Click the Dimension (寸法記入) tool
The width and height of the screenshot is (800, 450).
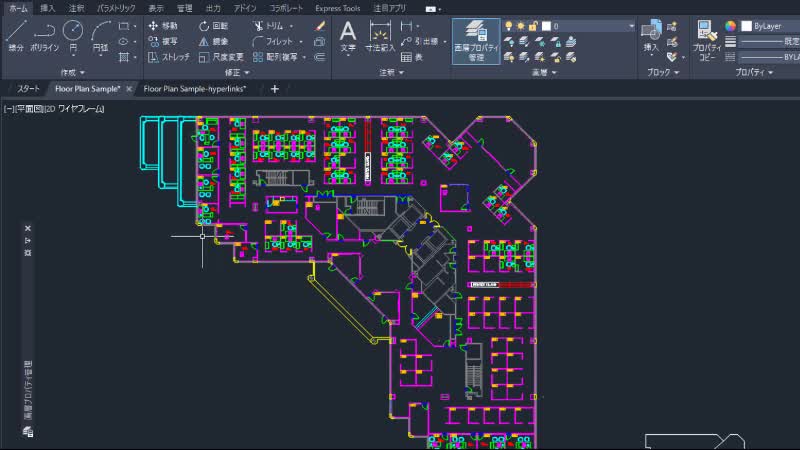[x=380, y=36]
